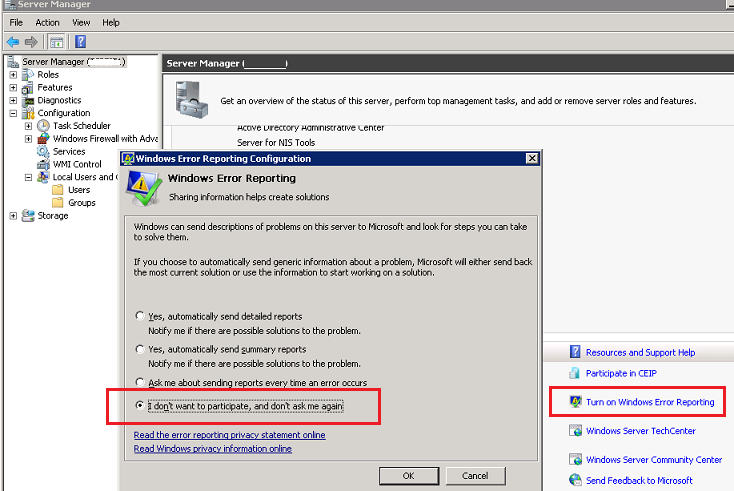Click the Roles node icon
734x491 pixels.
(28, 74)
